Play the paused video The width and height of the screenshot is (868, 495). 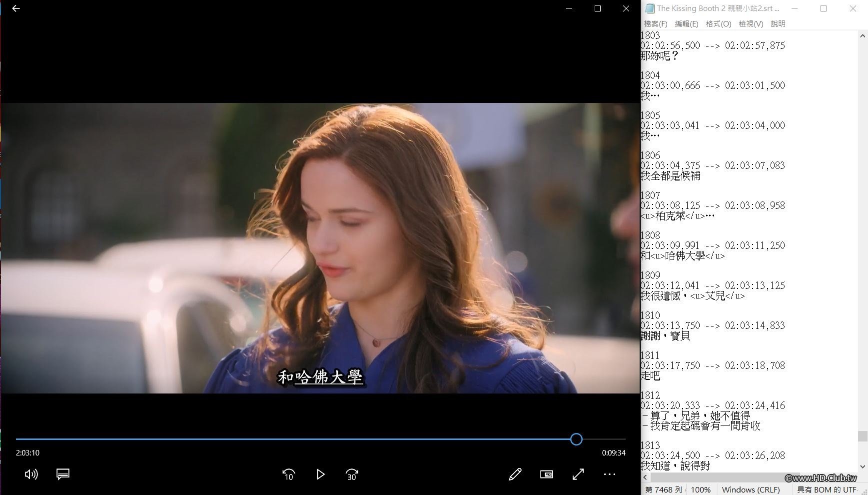point(320,474)
